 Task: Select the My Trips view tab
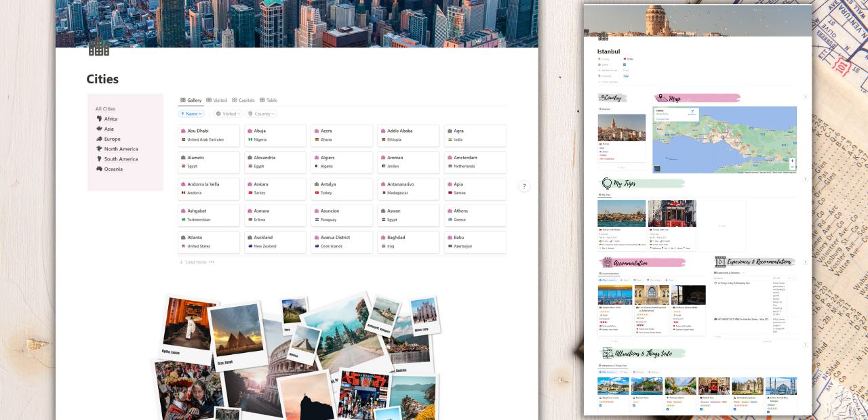pos(606,195)
